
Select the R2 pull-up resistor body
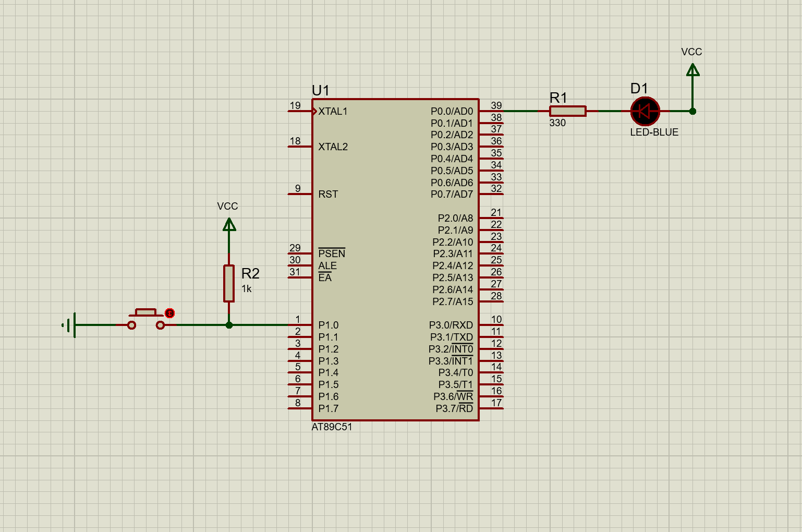(x=229, y=283)
